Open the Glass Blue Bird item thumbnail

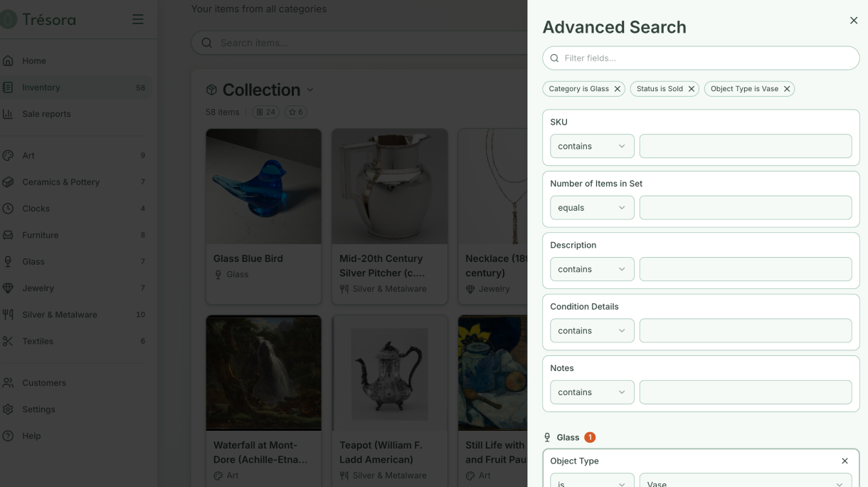(x=263, y=187)
